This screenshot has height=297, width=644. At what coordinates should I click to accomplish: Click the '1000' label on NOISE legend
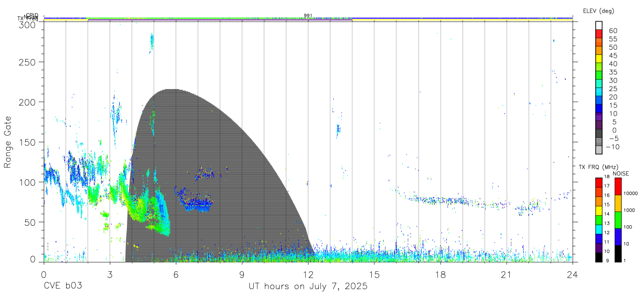tap(629, 210)
